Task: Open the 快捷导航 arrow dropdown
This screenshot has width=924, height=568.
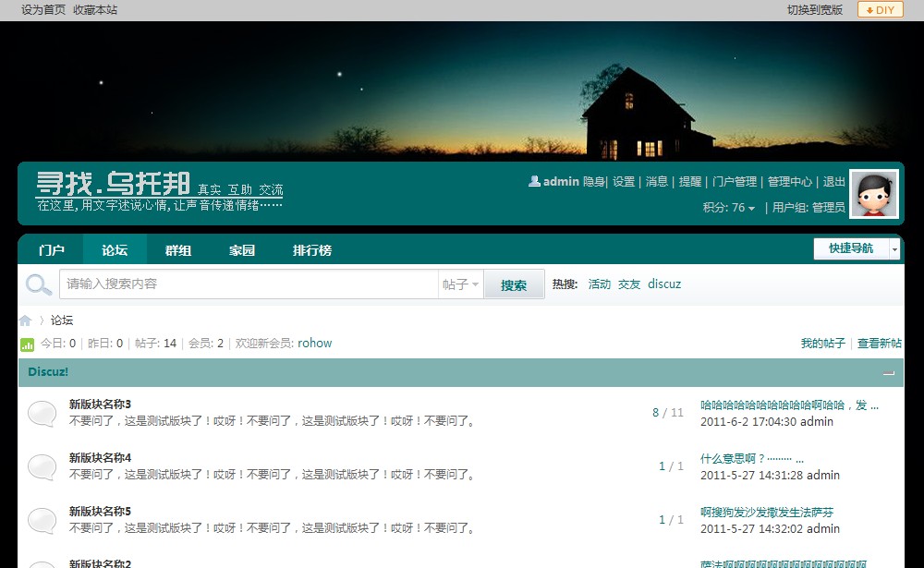Action: pyautogui.click(x=894, y=249)
